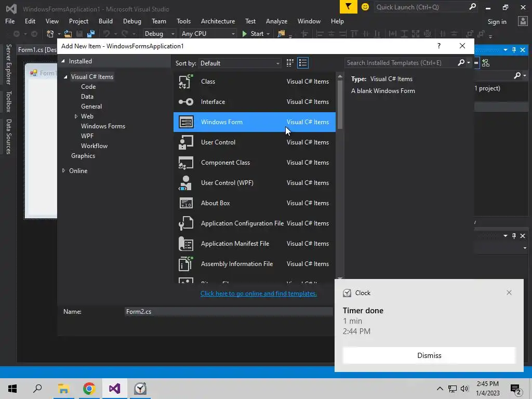Open the Project menu

[79, 21]
